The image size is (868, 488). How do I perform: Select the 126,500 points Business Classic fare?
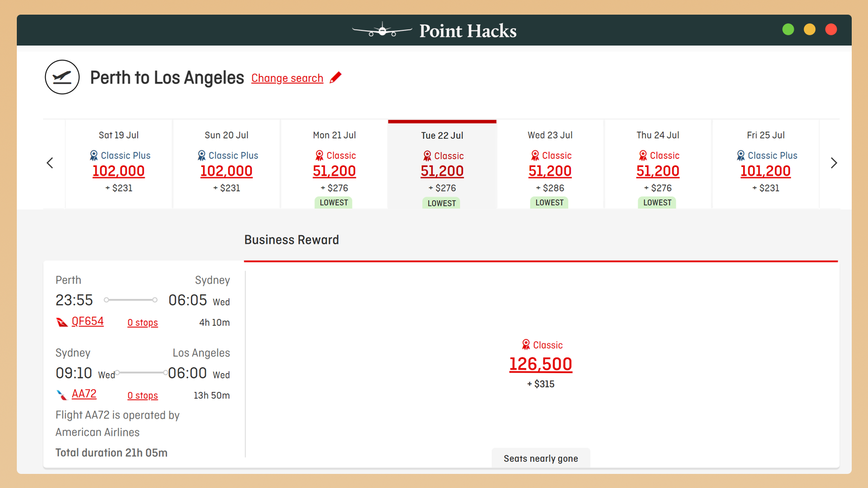[540, 364]
